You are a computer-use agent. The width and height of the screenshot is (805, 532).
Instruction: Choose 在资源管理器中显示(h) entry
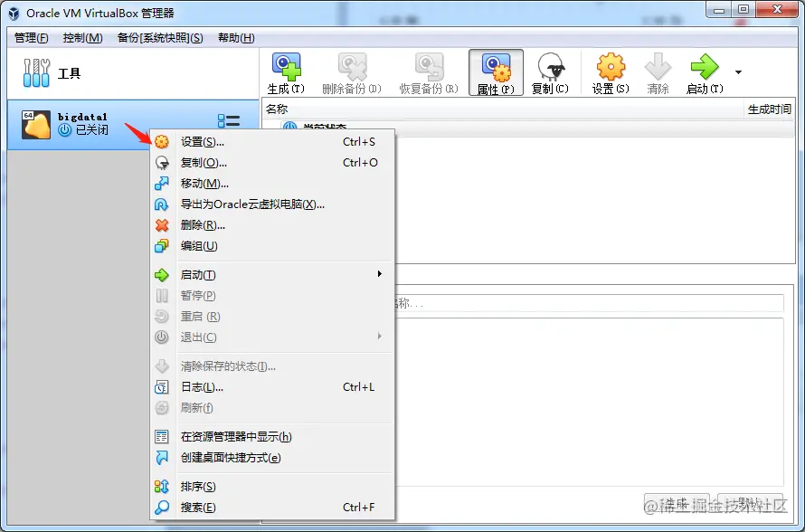point(272,437)
